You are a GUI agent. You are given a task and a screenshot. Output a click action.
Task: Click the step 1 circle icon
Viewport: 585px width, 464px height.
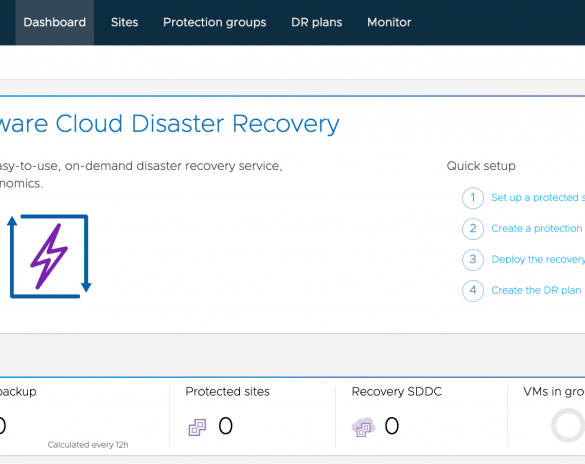[473, 198]
